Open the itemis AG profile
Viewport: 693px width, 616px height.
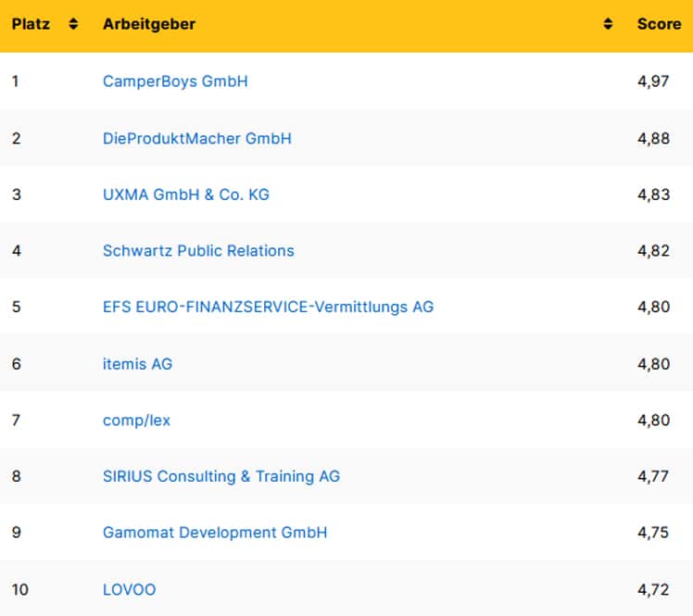pos(137,364)
